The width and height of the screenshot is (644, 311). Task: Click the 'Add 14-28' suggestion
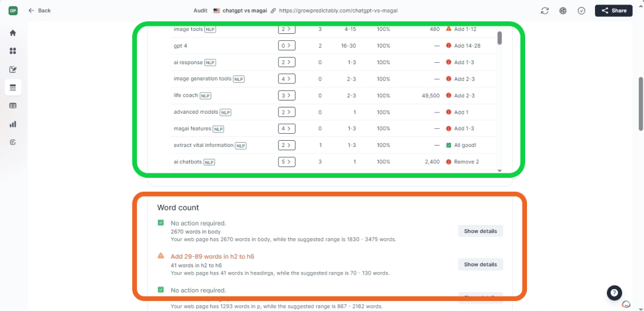467,45
